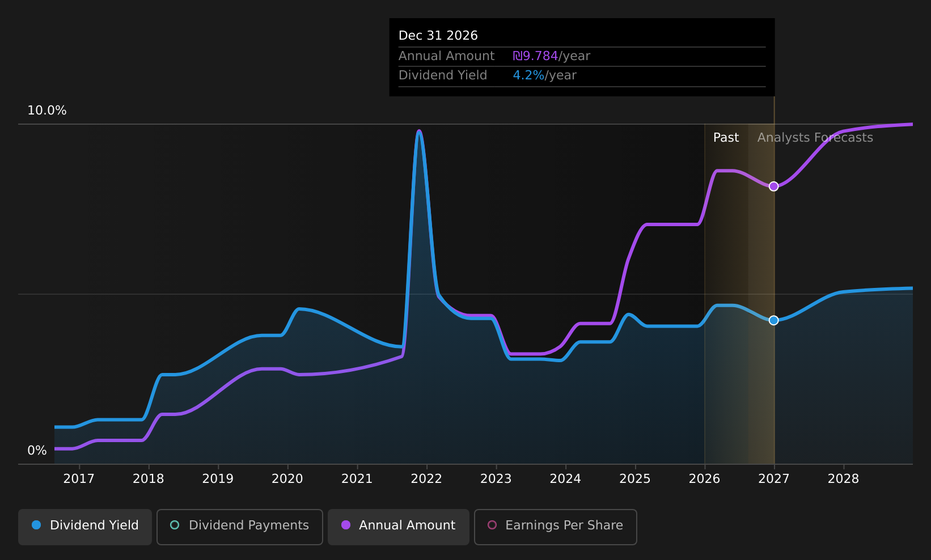The width and height of the screenshot is (931, 560).
Task: Click the Dividend Yield tooltip label
Action: (443, 75)
